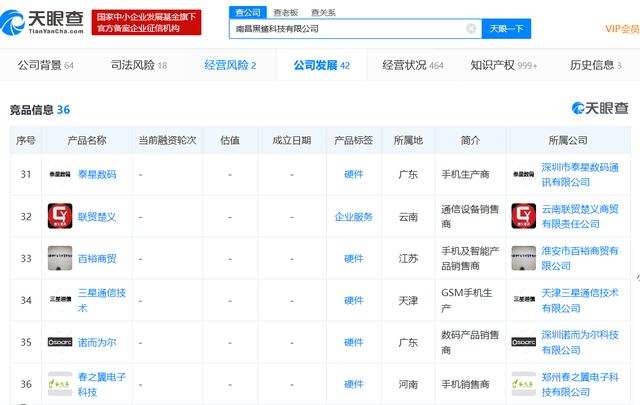Open the 三星通信技术 product link
Image resolution: width=640 pixels, height=405 pixels.
point(102,300)
